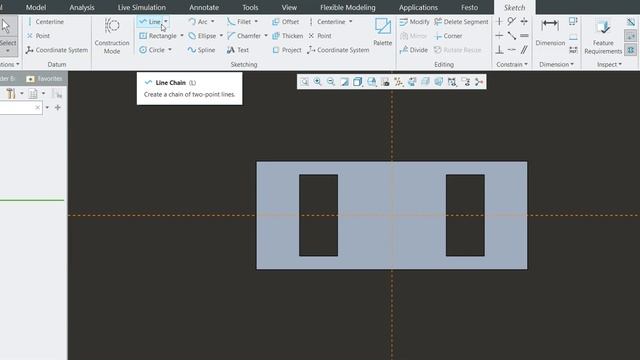Apply the coincident constraint
Viewport: 640px width, 360px height.
pyautogui.click(x=511, y=50)
